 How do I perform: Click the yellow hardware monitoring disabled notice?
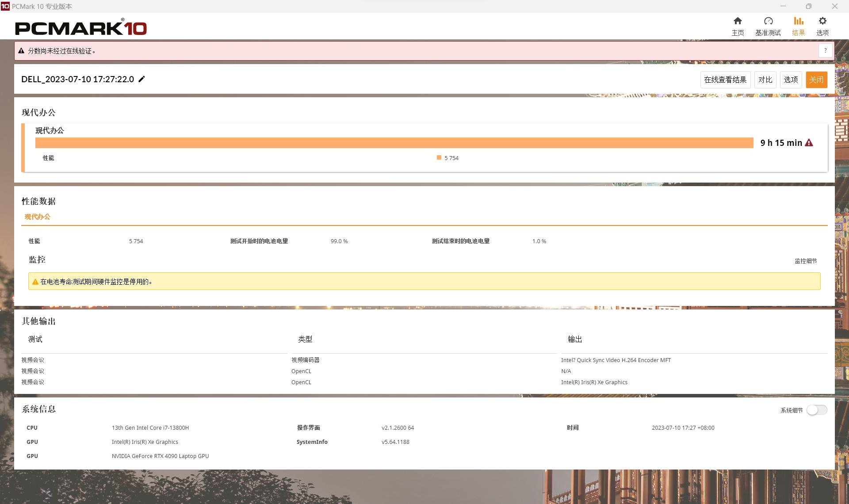click(x=424, y=282)
